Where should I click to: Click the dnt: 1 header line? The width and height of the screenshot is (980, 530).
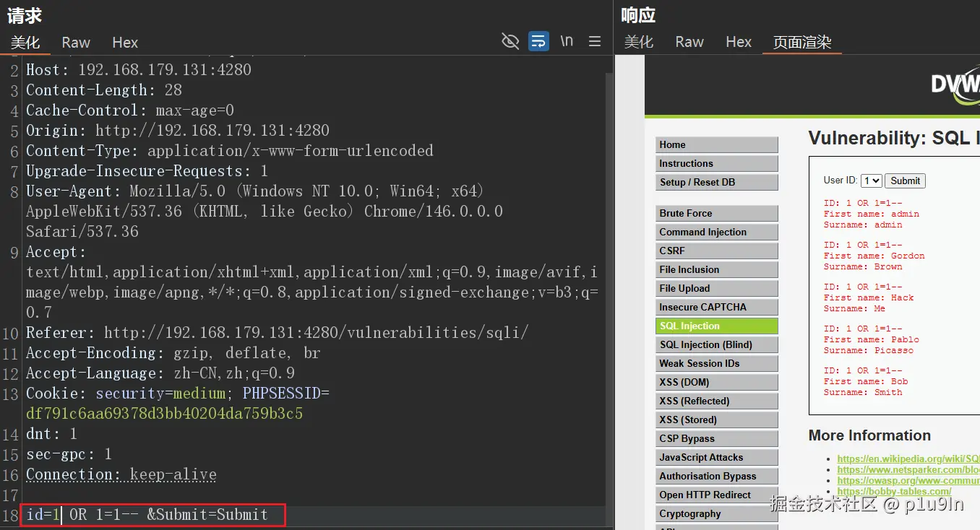point(52,433)
